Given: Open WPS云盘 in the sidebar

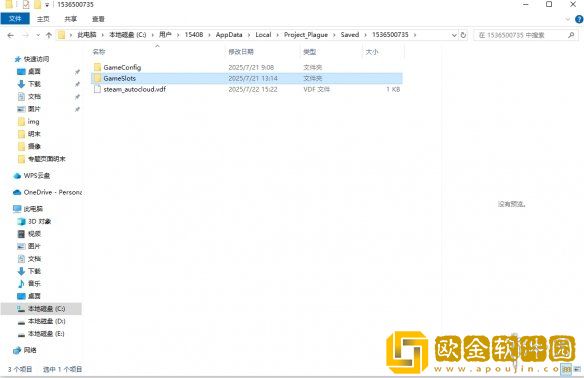Looking at the screenshot, I should (x=36, y=175).
